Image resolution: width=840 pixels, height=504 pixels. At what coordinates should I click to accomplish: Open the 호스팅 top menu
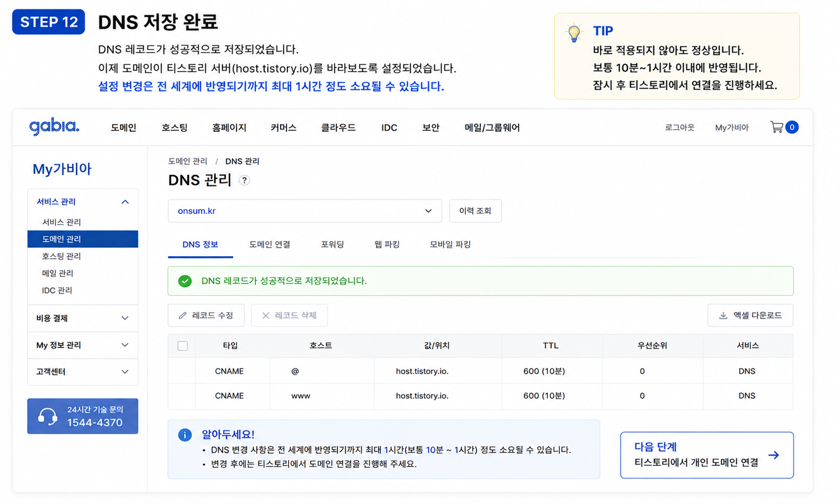pyautogui.click(x=174, y=128)
